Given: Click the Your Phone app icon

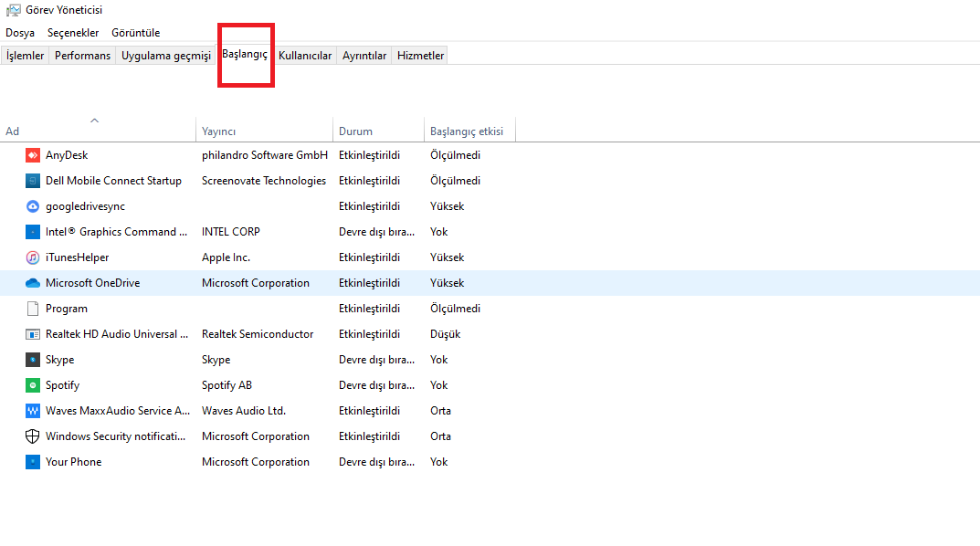Looking at the screenshot, I should click(x=33, y=462).
